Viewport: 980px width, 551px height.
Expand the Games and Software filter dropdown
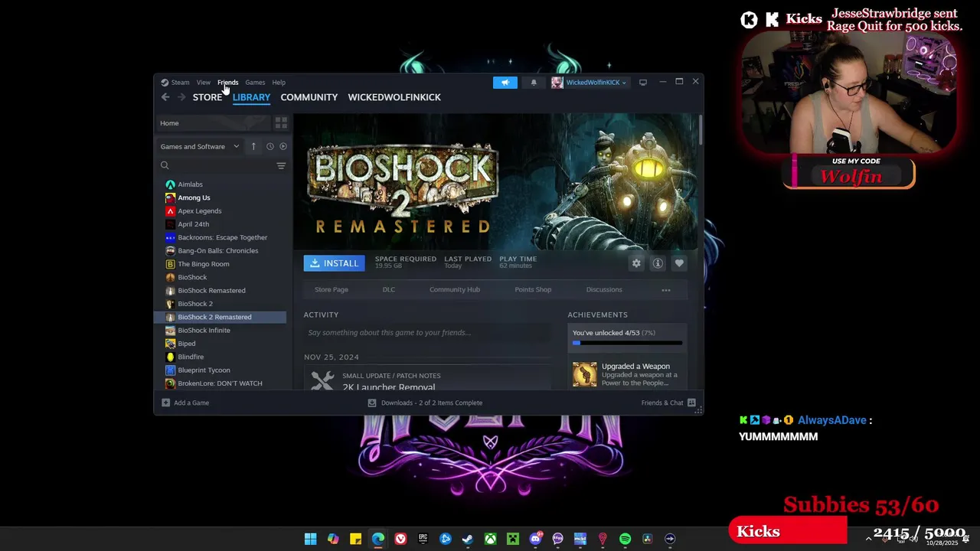click(x=200, y=146)
